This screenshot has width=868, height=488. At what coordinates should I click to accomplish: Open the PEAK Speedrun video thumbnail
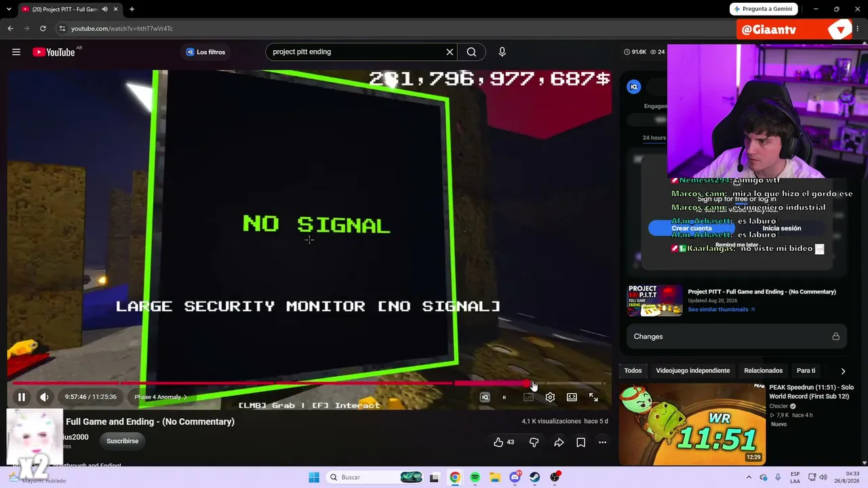tap(692, 424)
